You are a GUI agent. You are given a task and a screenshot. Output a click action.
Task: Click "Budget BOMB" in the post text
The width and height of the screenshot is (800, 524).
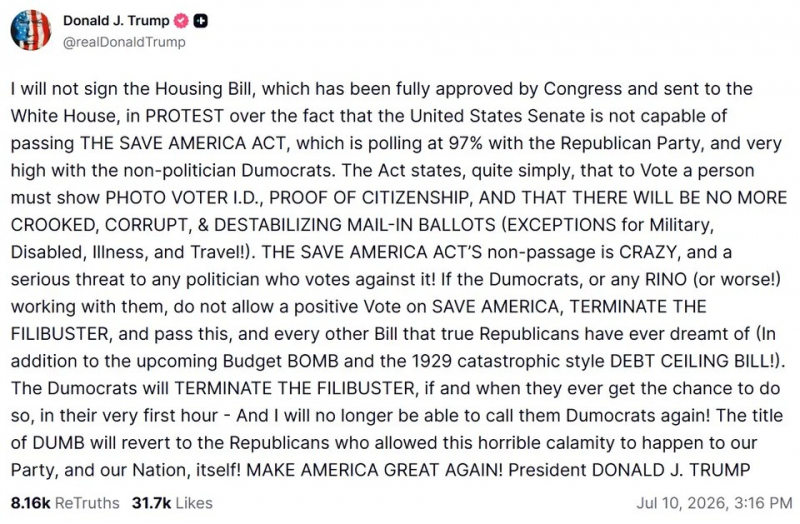(281, 361)
